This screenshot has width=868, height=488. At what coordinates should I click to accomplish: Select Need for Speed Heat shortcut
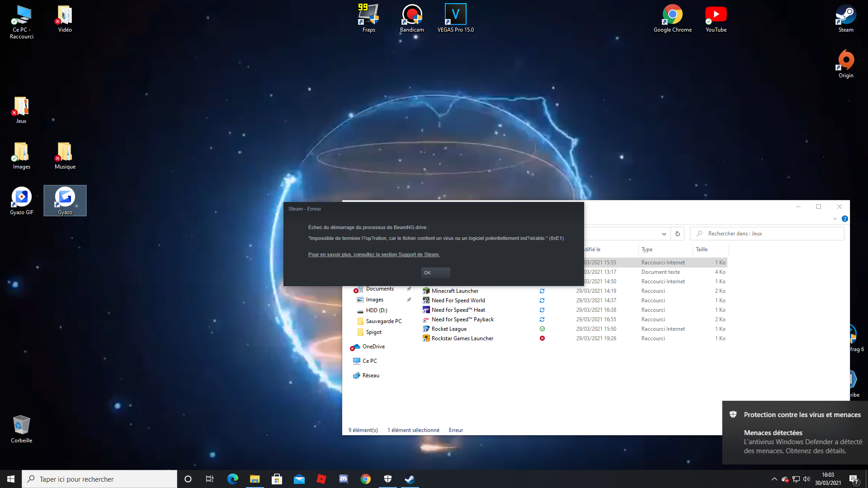pyautogui.click(x=458, y=310)
